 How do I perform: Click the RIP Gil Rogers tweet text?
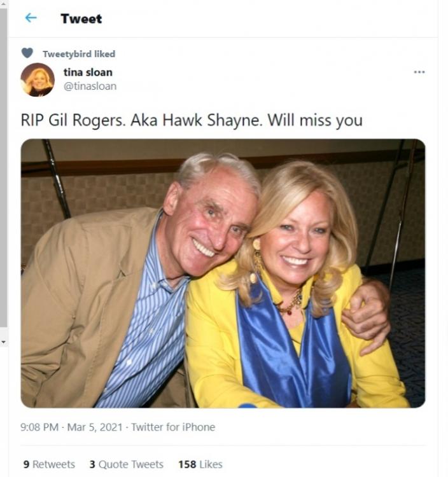point(192,120)
